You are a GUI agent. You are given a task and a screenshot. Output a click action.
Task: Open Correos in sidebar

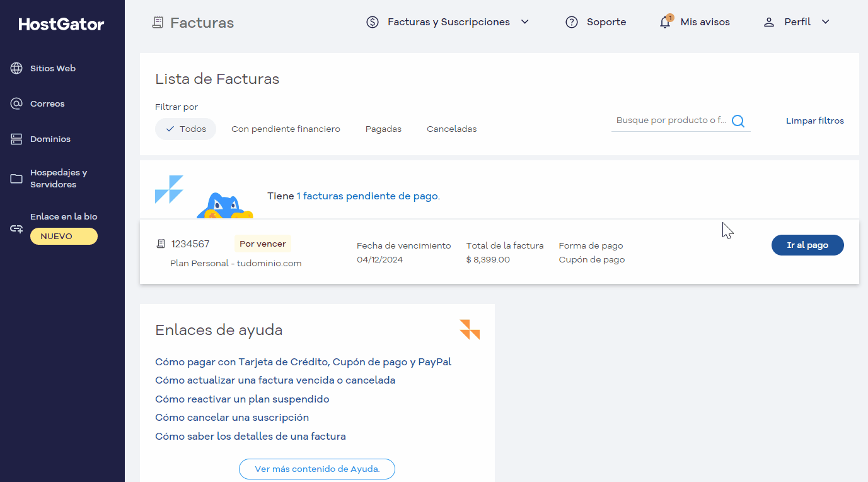pos(47,103)
